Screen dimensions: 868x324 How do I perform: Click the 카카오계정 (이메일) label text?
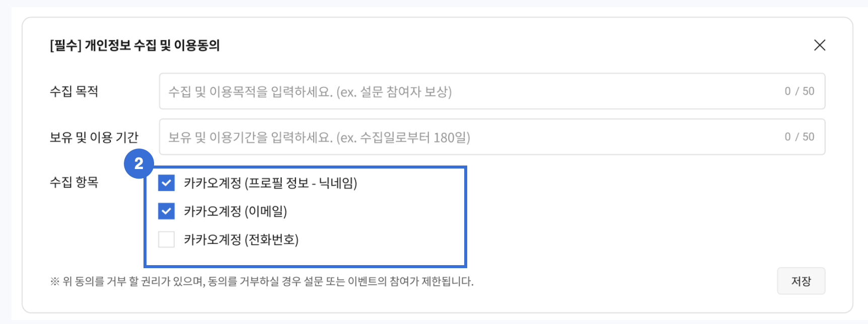pyautogui.click(x=235, y=211)
